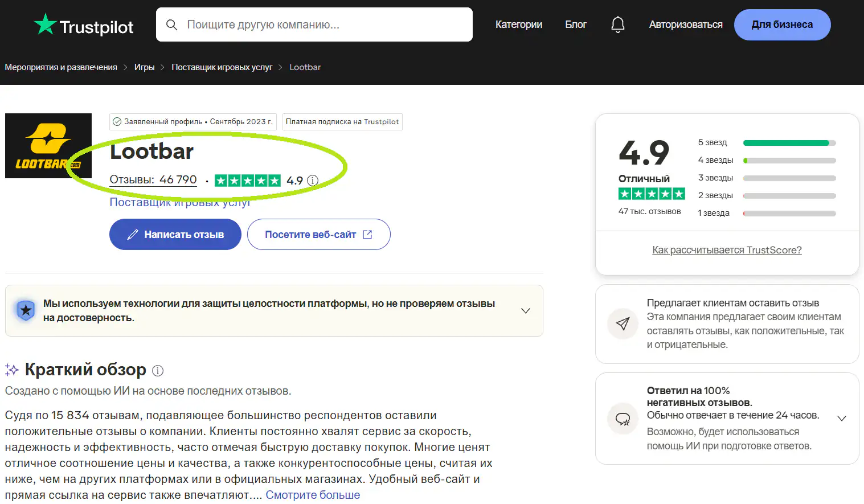This screenshot has width=864, height=504.
Task: Click the shield star icon in the notice
Action: 26,310
